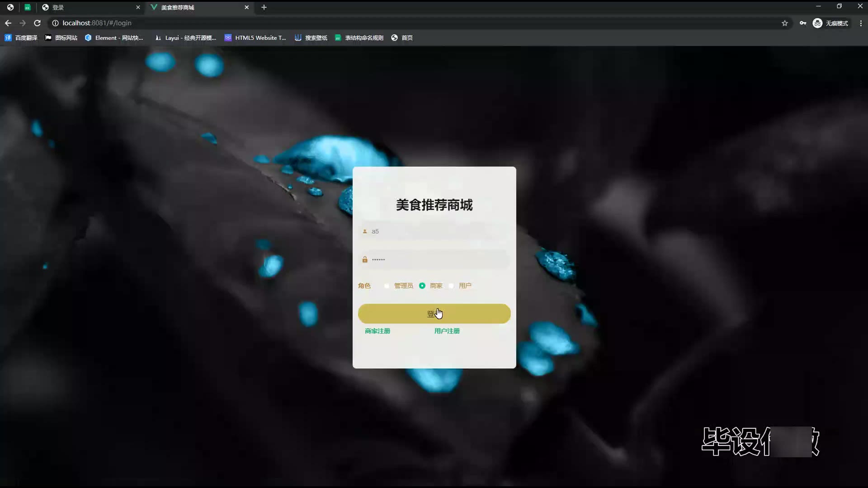This screenshot has width=868, height=488.
Task: Select the 用户 role radio button
Action: (451, 286)
